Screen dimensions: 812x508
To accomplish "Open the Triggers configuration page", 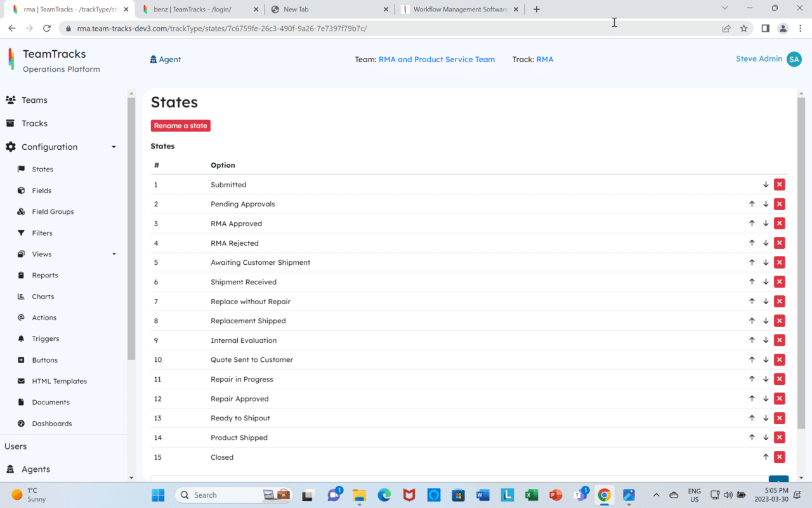I will point(46,339).
